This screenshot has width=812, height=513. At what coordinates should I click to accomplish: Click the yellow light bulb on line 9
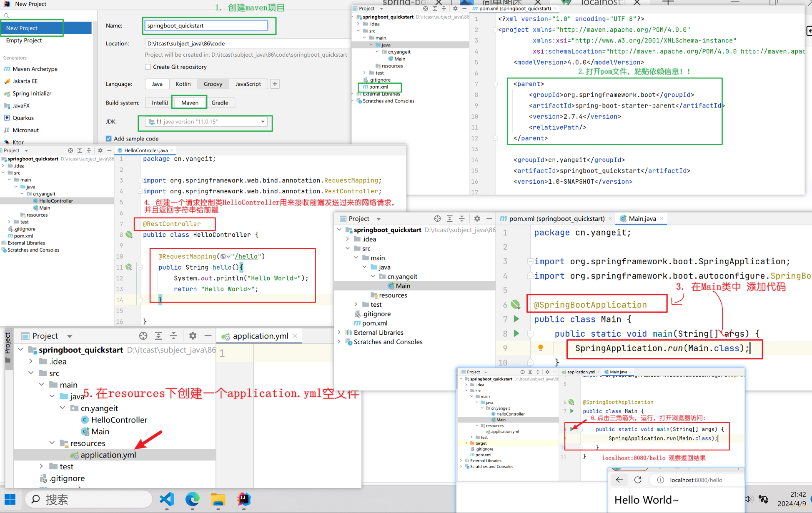coord(541,348)
